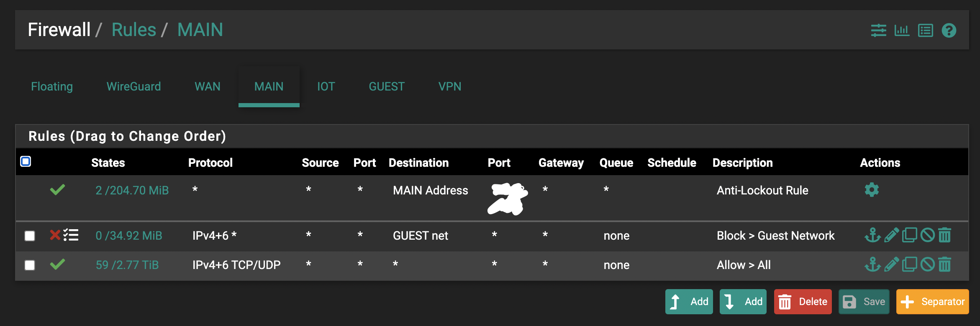Click the orange Separator button

[932, 302]
